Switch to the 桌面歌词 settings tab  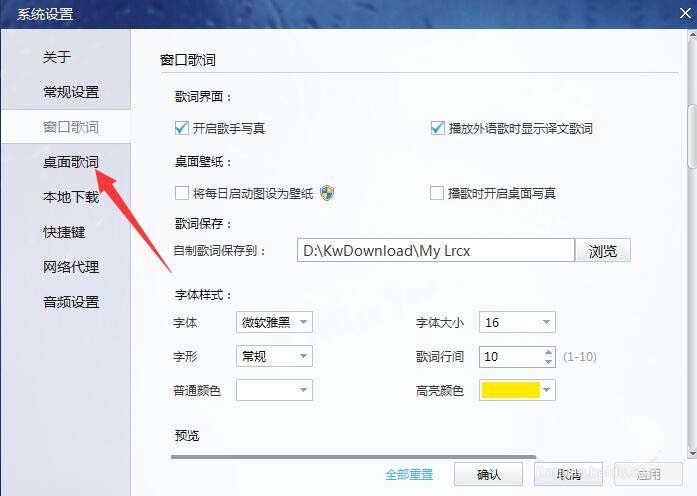coord(71,162)
